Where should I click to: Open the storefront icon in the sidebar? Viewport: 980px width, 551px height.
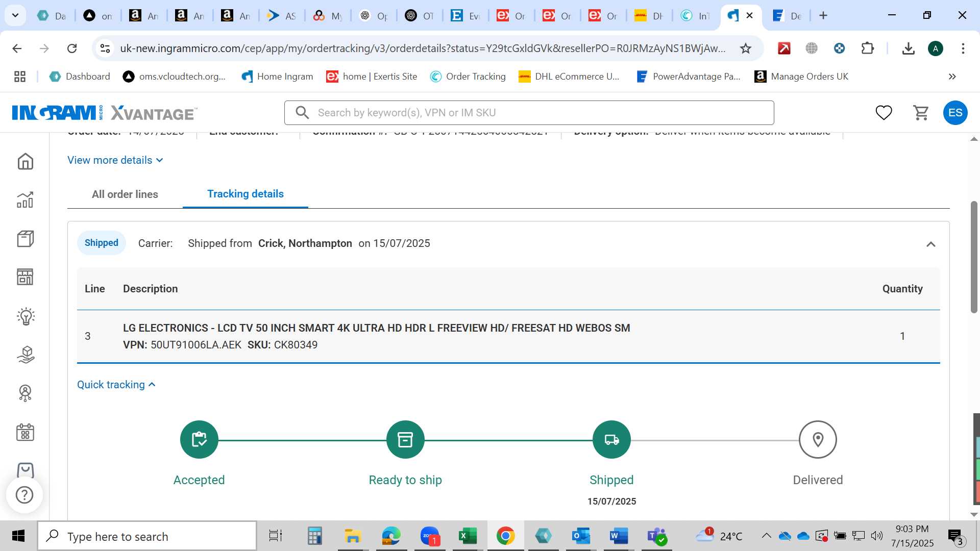[x=25, y=277]
